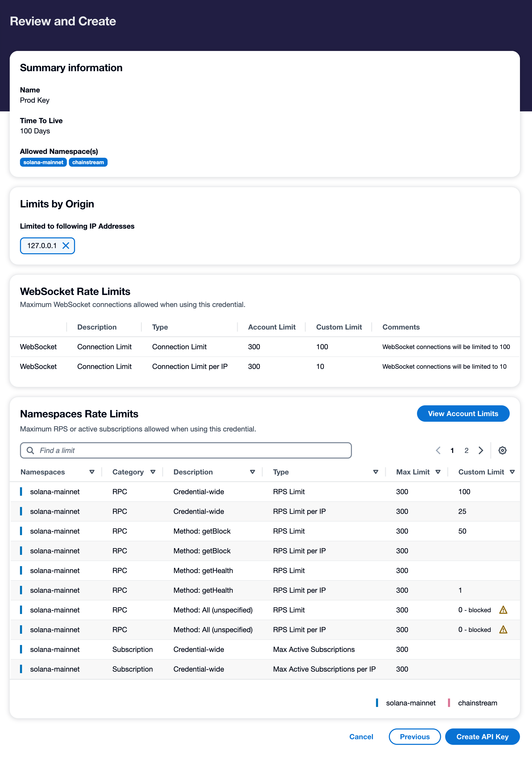Viewport: 532px width, 762px height.
Task: Click Create API Key button
Action: click(482, 737)
